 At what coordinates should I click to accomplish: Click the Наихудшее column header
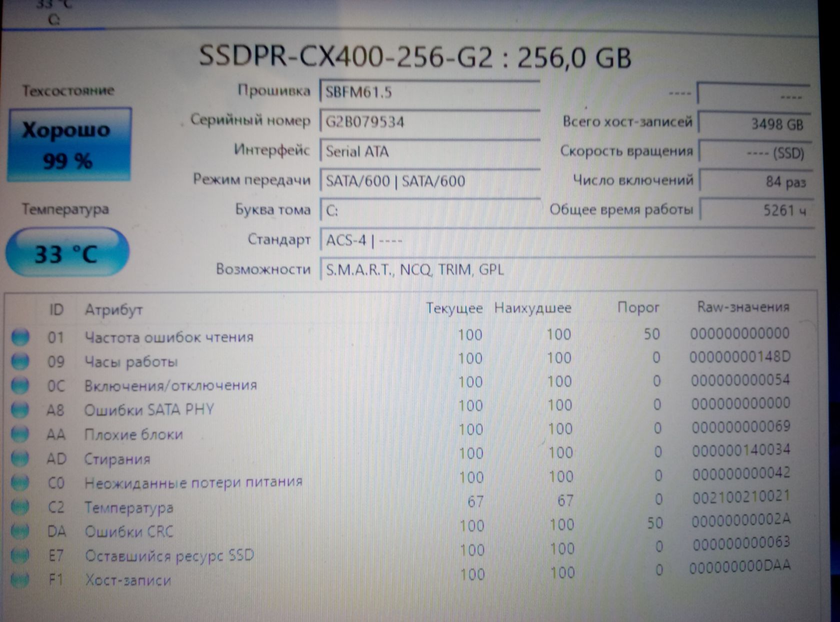(532, 308)
